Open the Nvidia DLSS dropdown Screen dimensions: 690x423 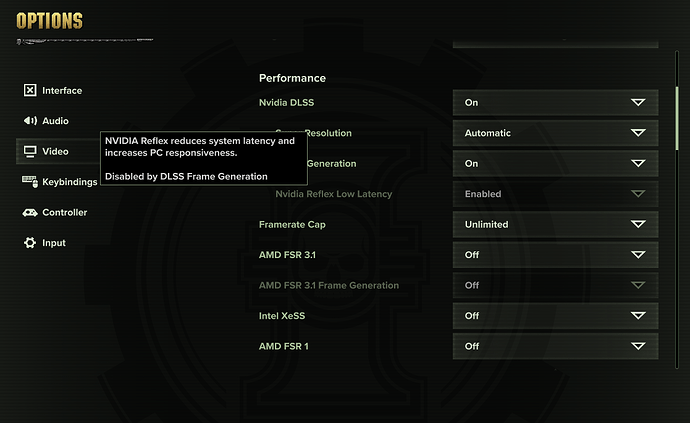click(x=555, y=103)
